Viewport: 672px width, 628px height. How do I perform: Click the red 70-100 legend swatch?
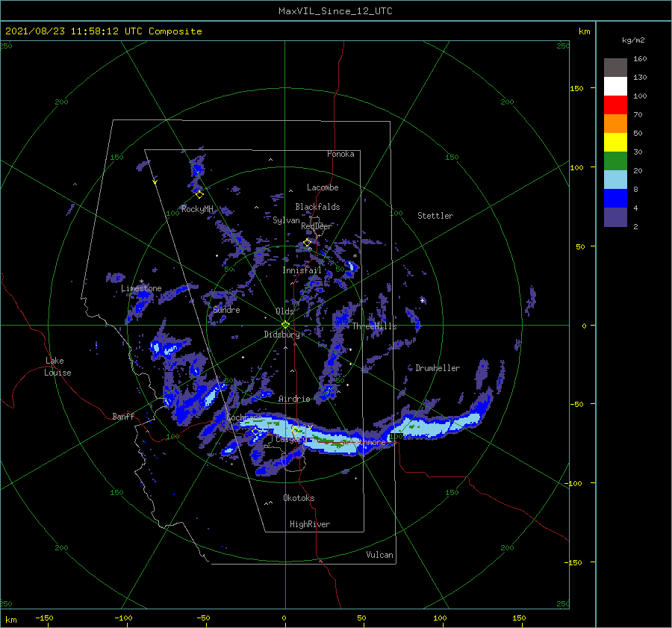615,105
